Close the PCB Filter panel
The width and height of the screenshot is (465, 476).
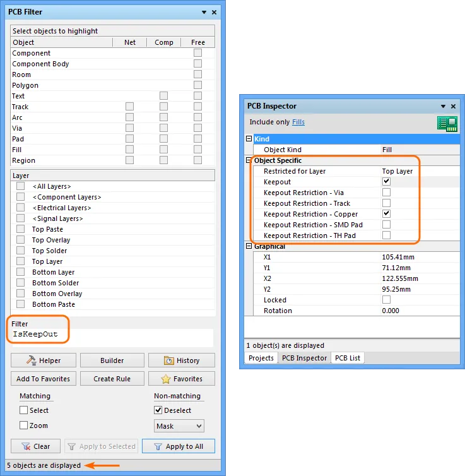point(214,13)
